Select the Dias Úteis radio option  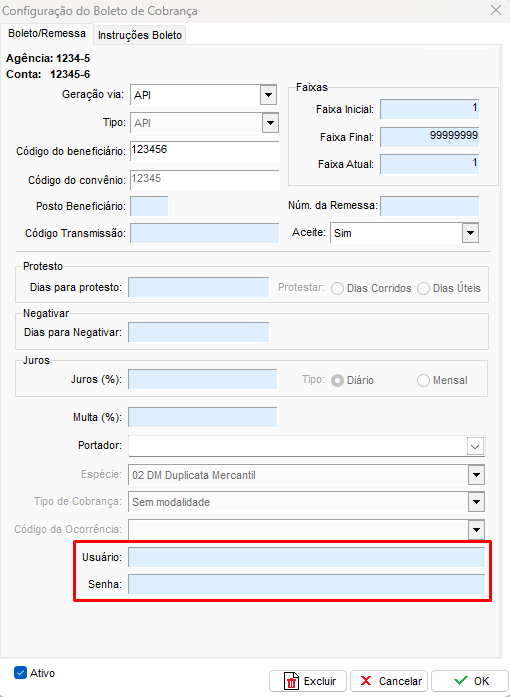[x=423, y=288]
